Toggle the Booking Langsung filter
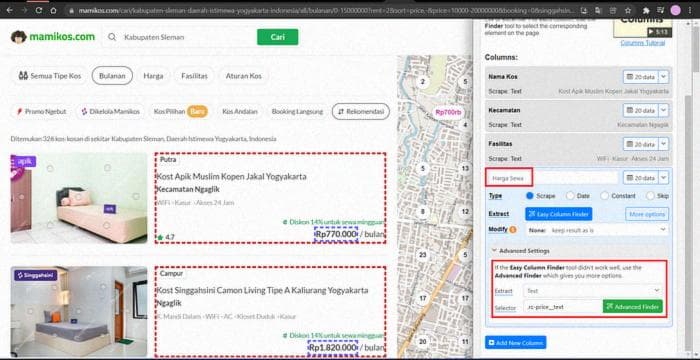 click(297, 112)
